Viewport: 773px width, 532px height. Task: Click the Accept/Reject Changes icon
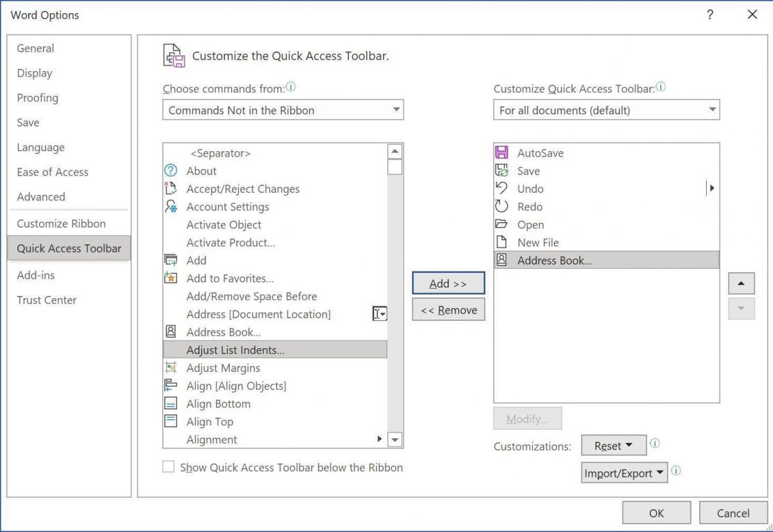click(x=171, y=189)
